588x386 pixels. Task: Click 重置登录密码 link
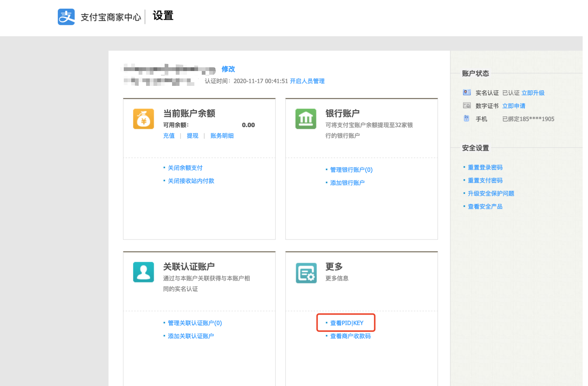(485, 167)
